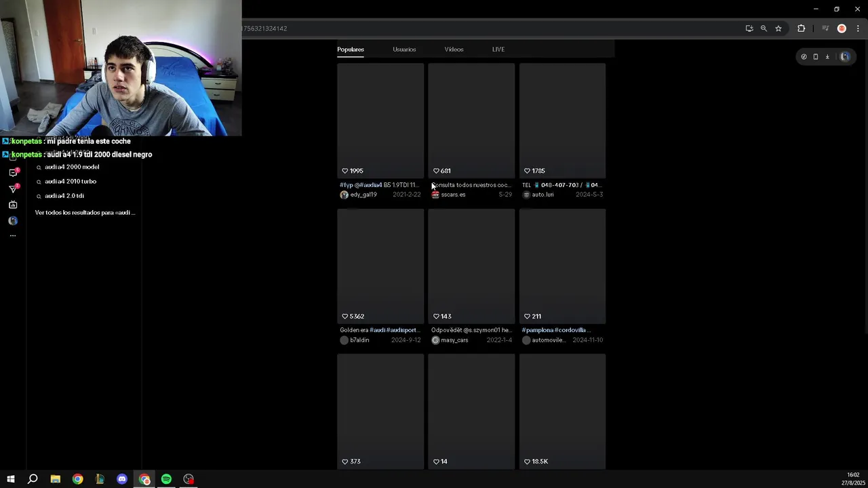Image resolution: width=868 pixels, height=488 pixels.
Task: Select suggestion 'audi a4 2000 model'
Action: click(x=72, y=167)
